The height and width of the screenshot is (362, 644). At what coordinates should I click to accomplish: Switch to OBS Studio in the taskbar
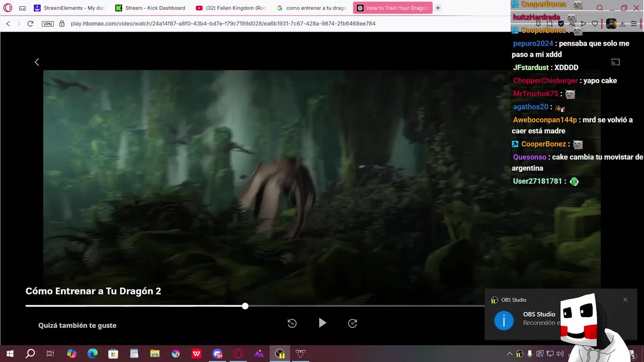280,354
